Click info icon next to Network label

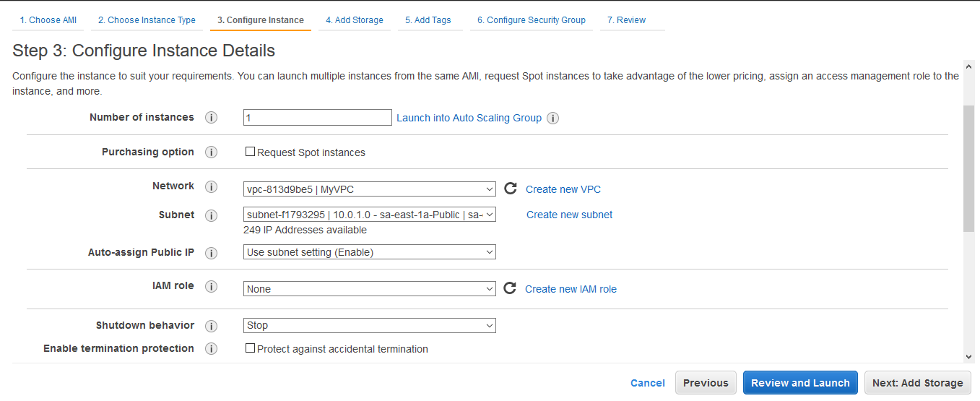point(211,187)
